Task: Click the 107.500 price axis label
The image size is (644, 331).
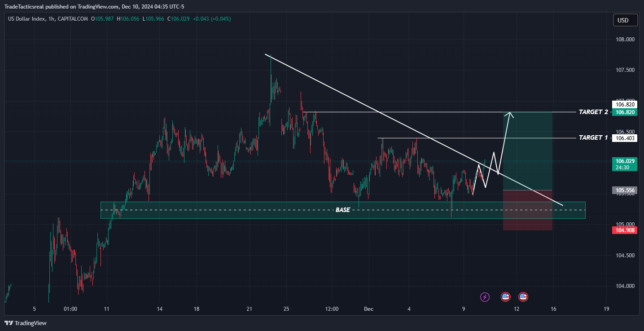Action: [x=625, y=71]
